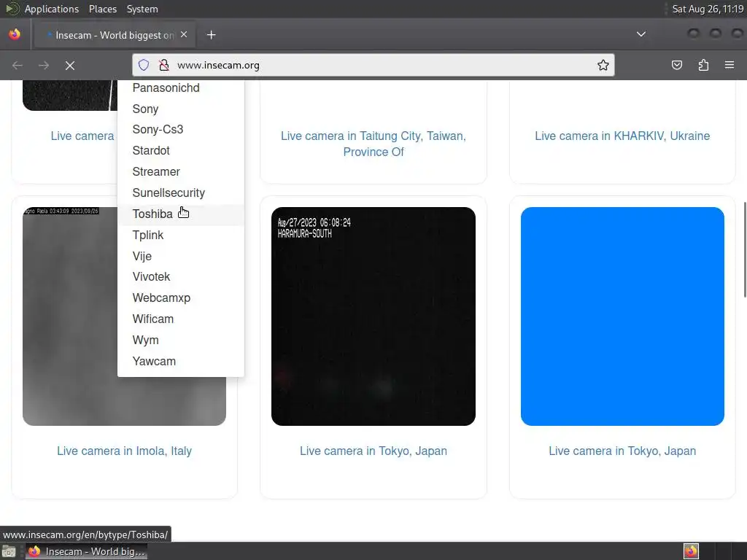View the gray Imola camera thumbnail
The height and width of the screenshot is (560, 747).
pos(71,316)
